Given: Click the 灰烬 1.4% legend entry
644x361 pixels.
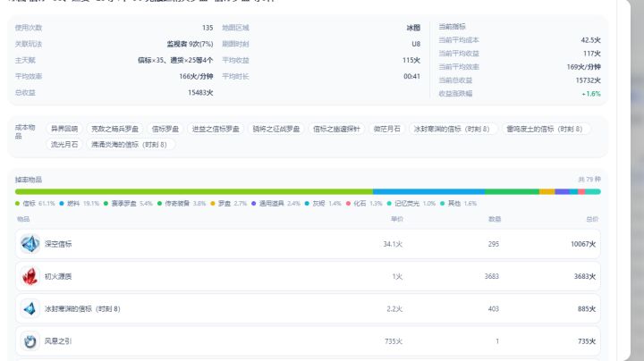Looking at the screenshot, I should click(x=323, y=204).
